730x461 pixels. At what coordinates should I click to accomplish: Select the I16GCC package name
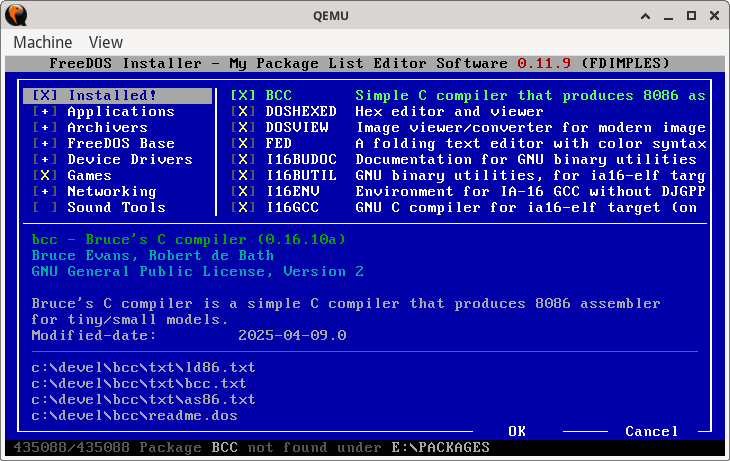[292, 207]
